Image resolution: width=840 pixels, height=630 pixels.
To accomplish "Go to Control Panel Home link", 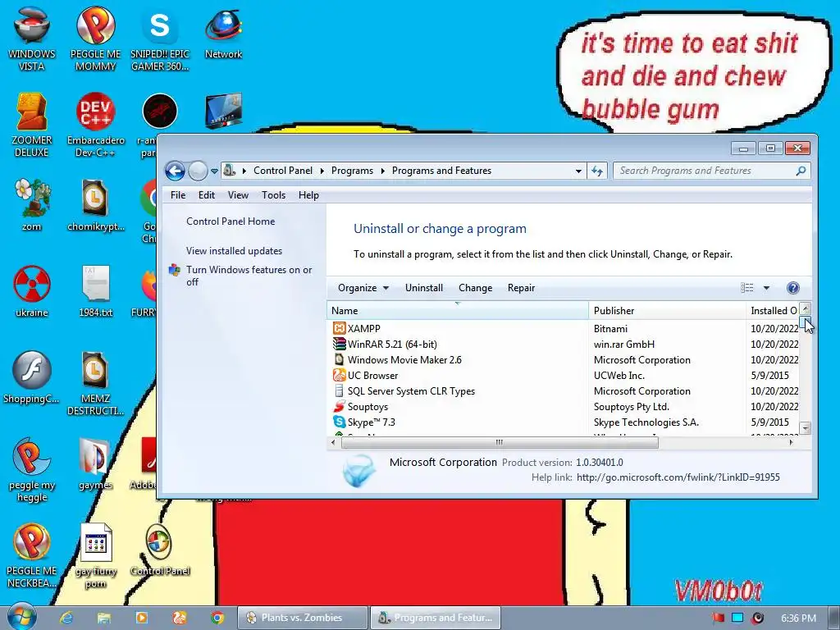I will (231, 221).
